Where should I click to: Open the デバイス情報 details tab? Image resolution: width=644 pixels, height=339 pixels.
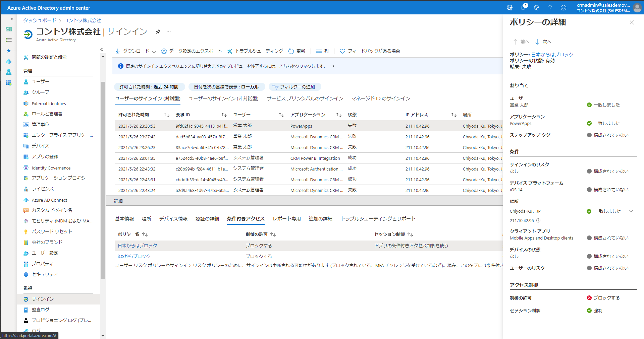tap(173, 219)
